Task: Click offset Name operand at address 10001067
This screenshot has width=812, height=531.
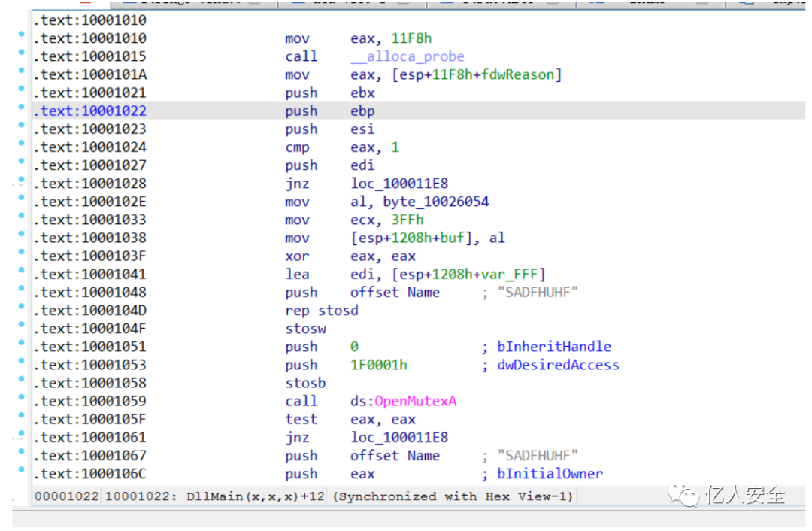Action: click(395, 456)
